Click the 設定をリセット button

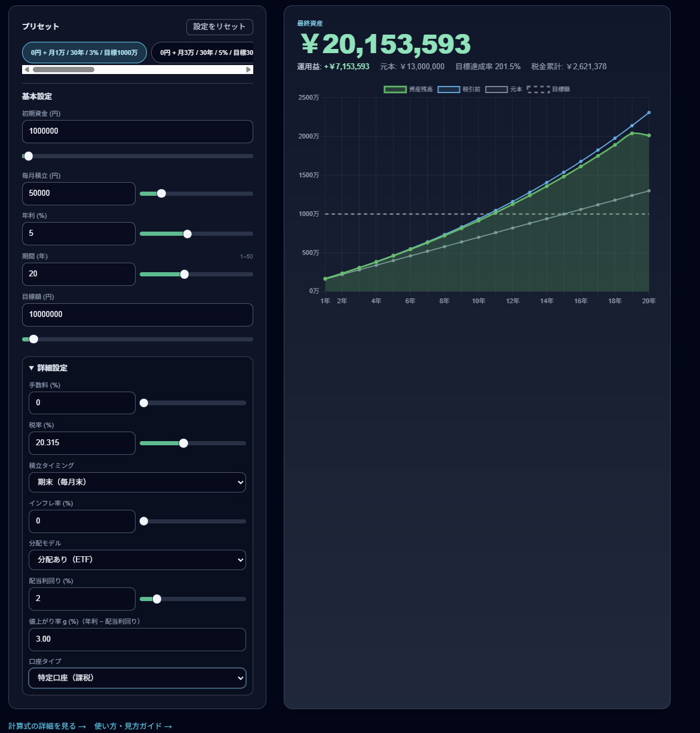[x=219, y=27]
